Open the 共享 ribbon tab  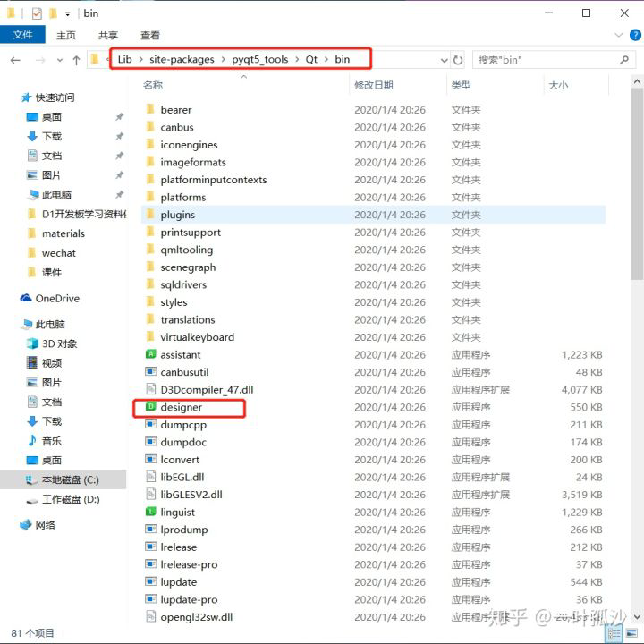[x=108, y=35]
